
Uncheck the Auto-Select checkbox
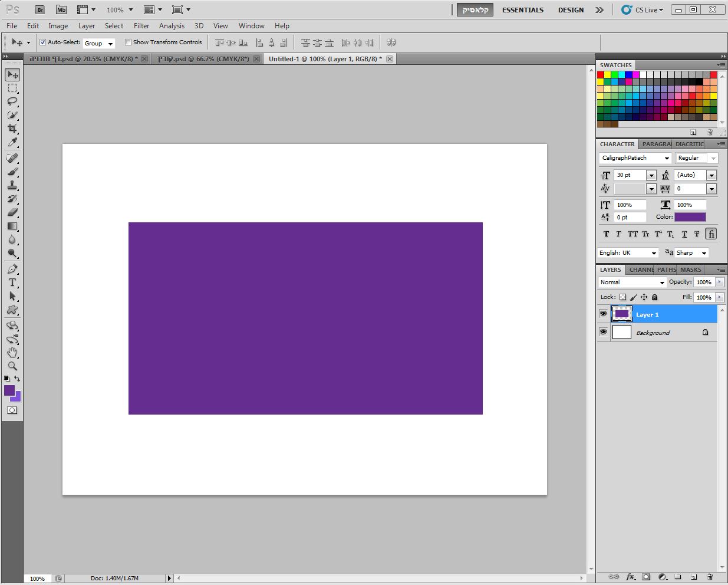click(x=42, y=42)
